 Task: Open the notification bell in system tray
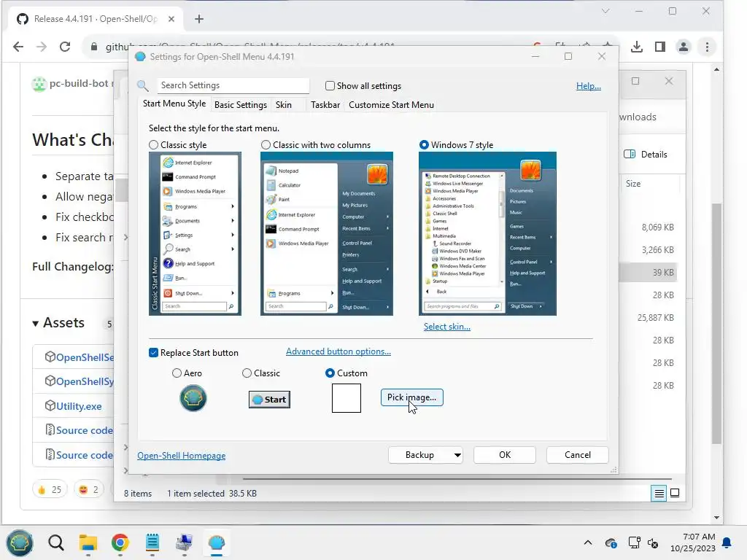click(727, 542)
